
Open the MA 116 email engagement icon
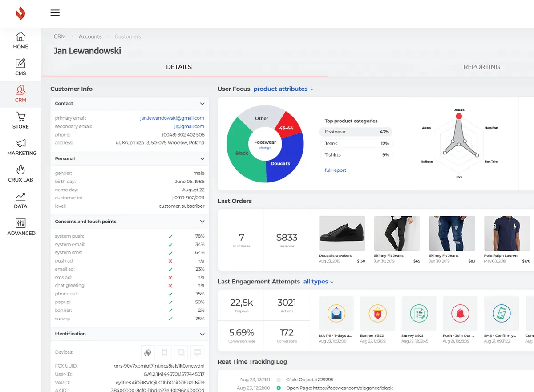[336, 314]
